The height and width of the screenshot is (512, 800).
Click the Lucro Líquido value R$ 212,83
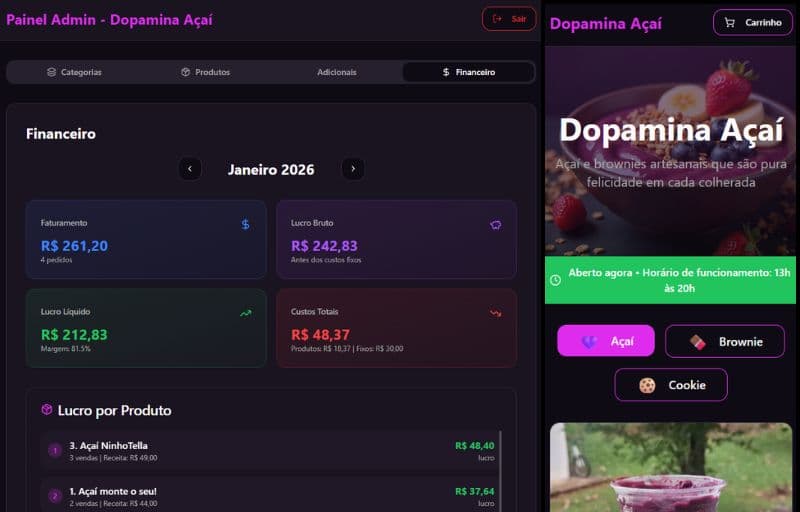click(x=74, y=335)
